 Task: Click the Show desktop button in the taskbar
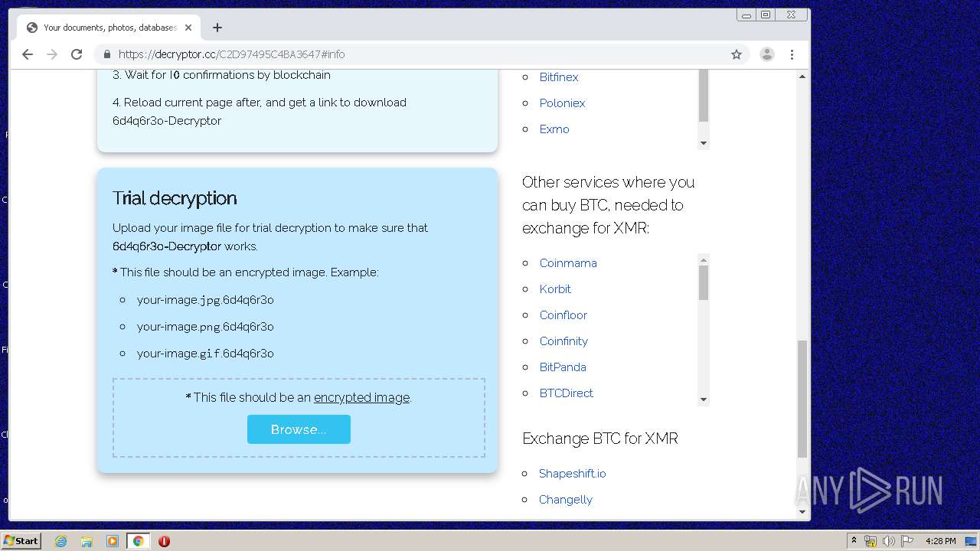(971, 541)
